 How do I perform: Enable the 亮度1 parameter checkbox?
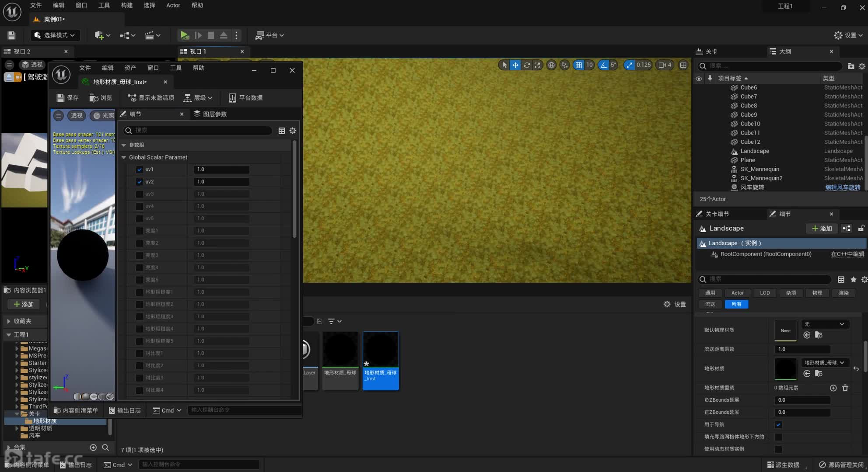coord(140,231)
